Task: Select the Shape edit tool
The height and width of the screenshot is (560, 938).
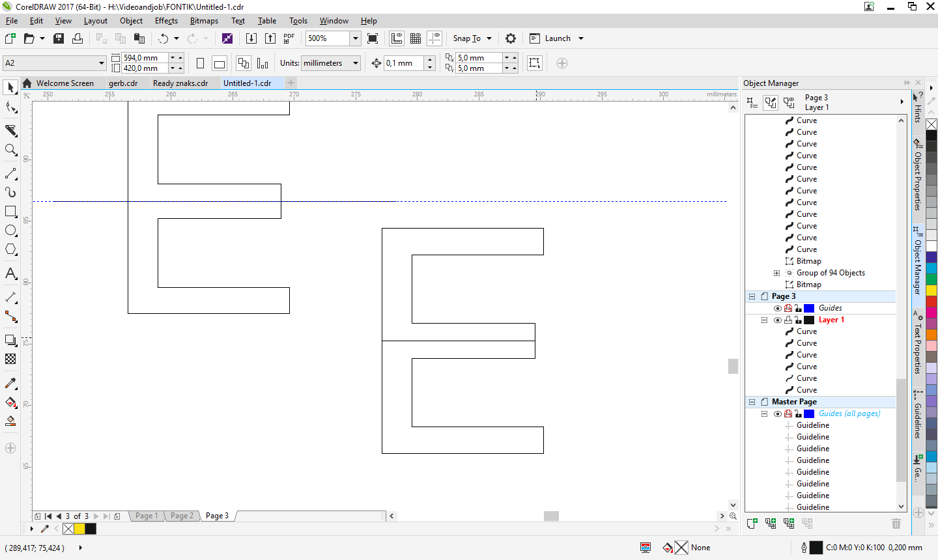Action: pos(10,107)
